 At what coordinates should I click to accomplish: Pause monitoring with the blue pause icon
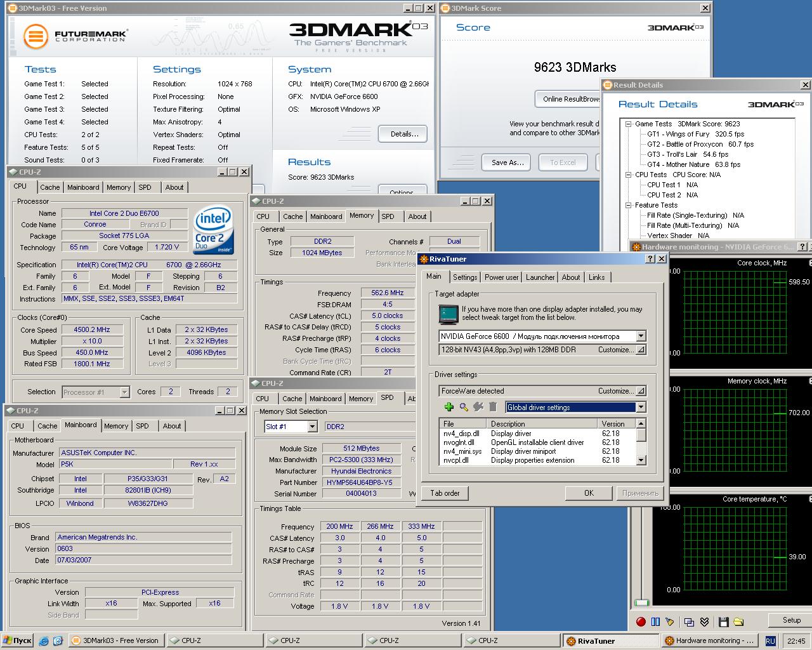pos(655,621)
